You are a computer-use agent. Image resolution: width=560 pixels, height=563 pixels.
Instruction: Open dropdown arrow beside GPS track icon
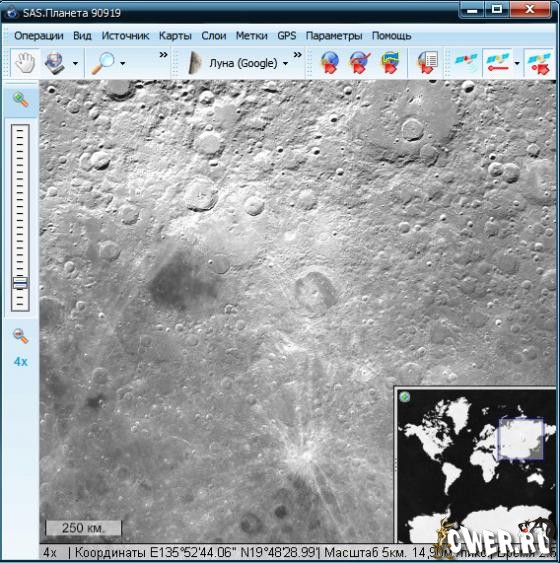click(517, 63)
